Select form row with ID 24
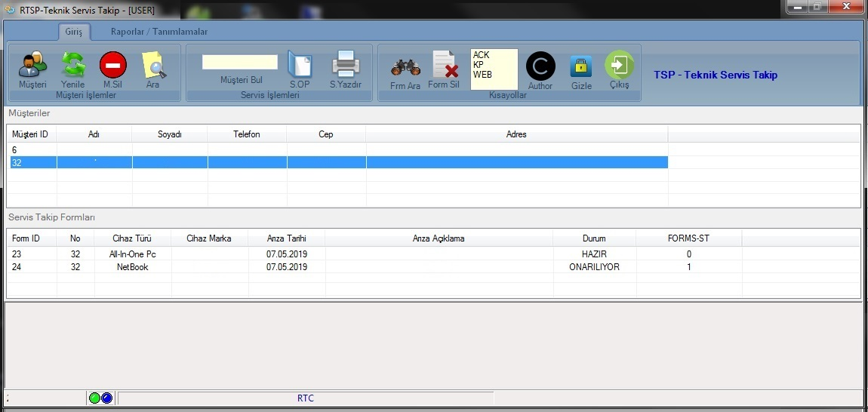Image resolution: width=868 pixels, height=412 pixels. pyautogui.click(x=377, y=266)
